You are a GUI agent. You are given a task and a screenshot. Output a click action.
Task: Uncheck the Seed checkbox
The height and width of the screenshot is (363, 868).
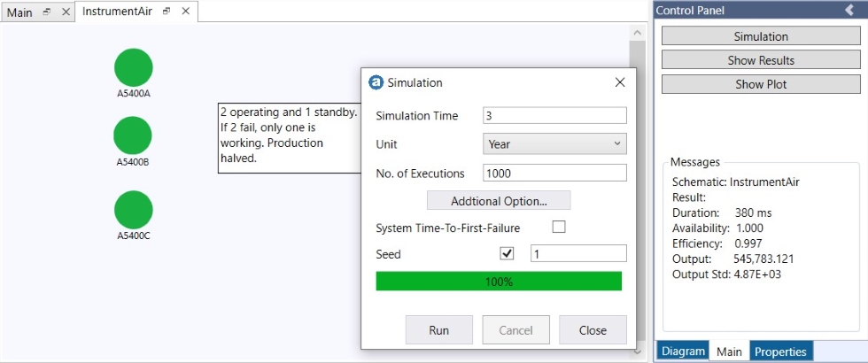coord(507,254)
